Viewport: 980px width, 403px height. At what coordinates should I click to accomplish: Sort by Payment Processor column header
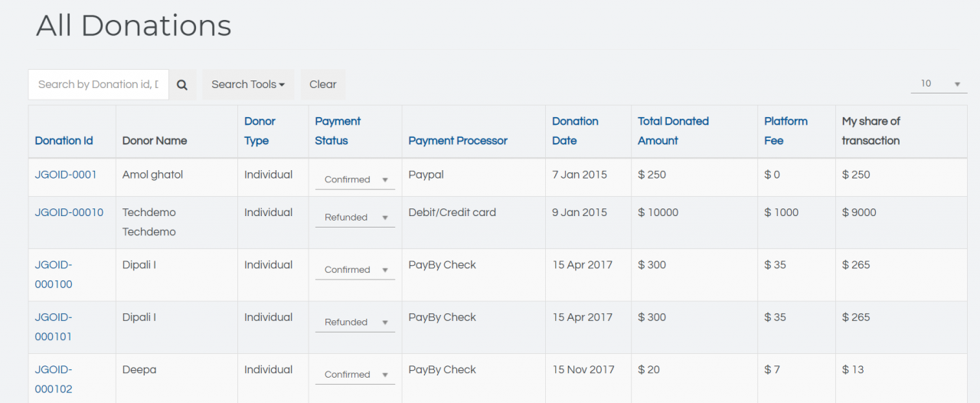(x=458, y=141)
